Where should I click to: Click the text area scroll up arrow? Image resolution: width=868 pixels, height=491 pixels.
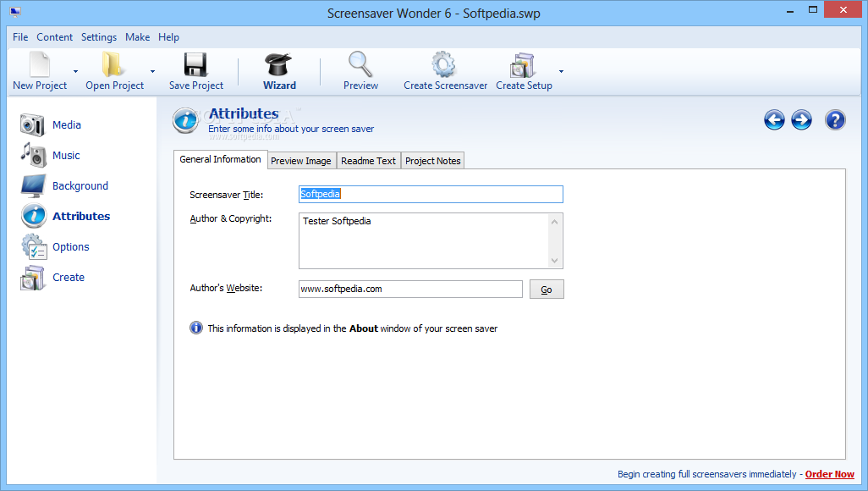tap(555, 222)
